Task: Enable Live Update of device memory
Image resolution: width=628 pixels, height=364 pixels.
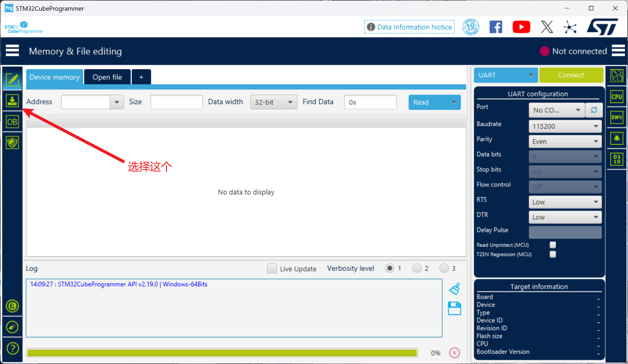Action: (x=272, y=268)
